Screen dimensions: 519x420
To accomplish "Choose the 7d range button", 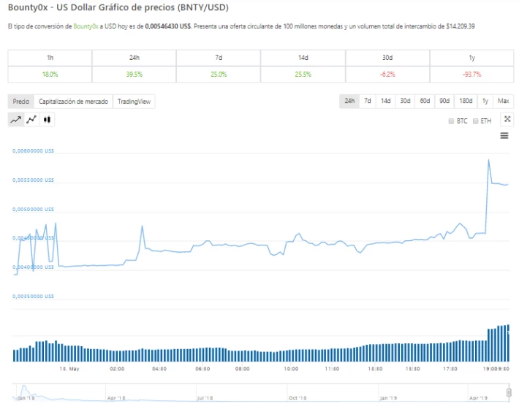I will click(x=368, y=101).
